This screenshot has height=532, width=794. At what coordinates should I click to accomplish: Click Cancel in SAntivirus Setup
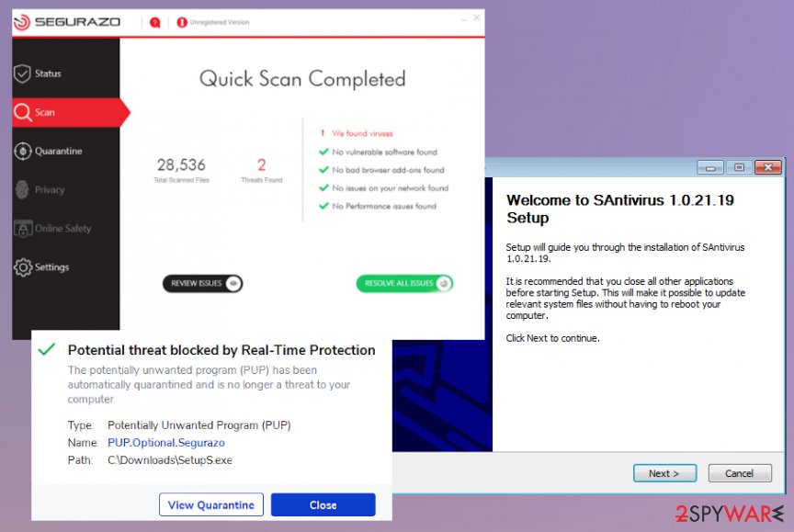740,473
